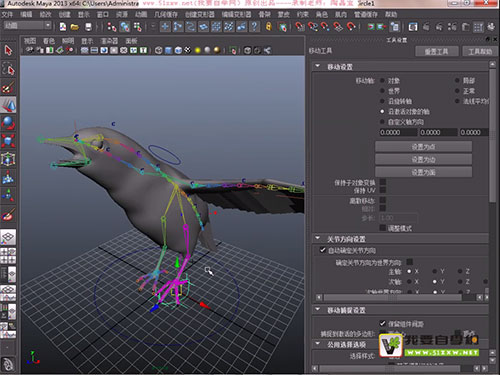
Task: Toggle the 保持 UV checkbox
Action: [383, 190]
